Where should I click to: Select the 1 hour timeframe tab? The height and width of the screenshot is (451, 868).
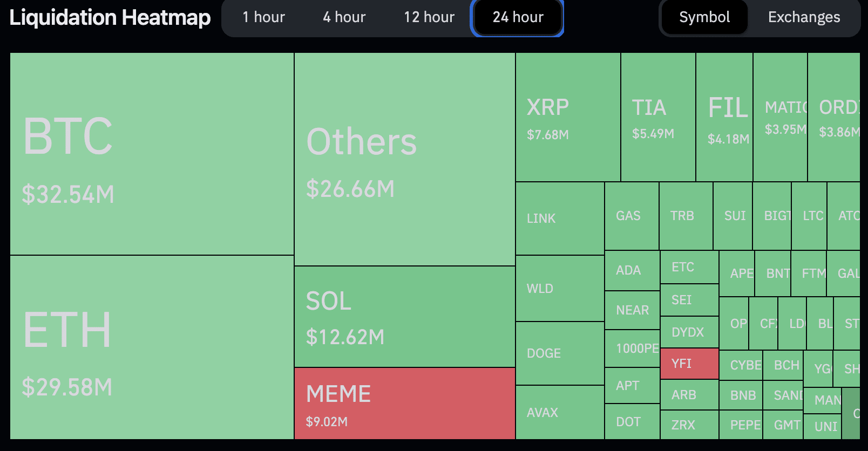263,17
